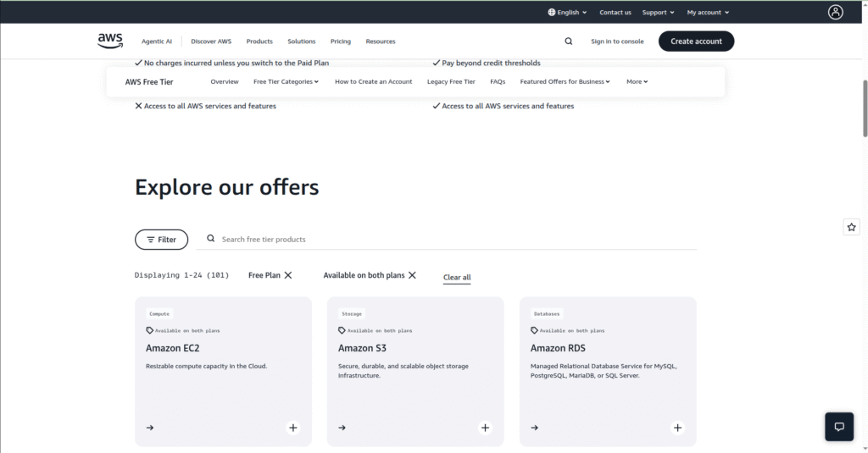Expand the Amazon EC2 card plus icon
The height and width of the screenshot is (453, 868).
pyautogui.click(x=292, y=428)
